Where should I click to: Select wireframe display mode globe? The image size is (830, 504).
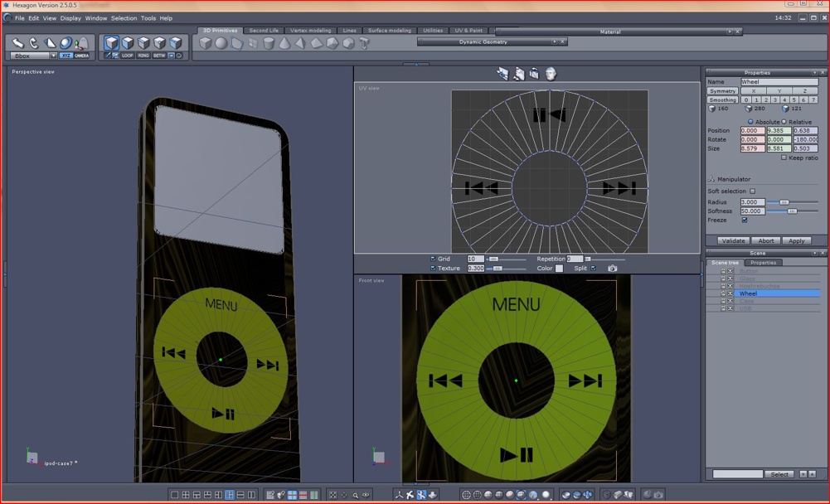466,495
